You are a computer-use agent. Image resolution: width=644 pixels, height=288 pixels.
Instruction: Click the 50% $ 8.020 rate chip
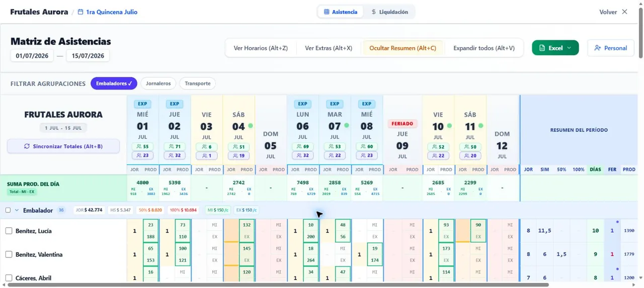click(x=150, y=210)
